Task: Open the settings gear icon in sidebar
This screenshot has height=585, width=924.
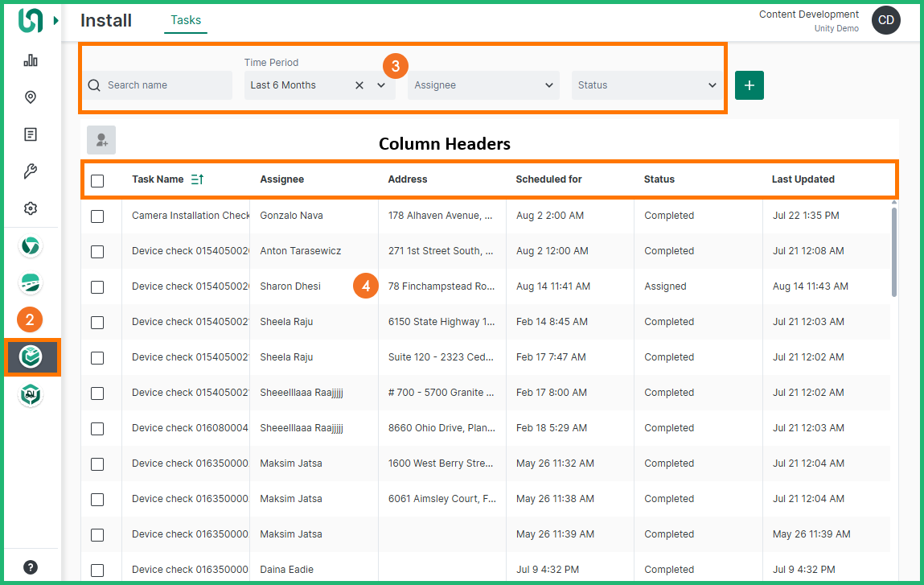Action: (x=31, y=208)
